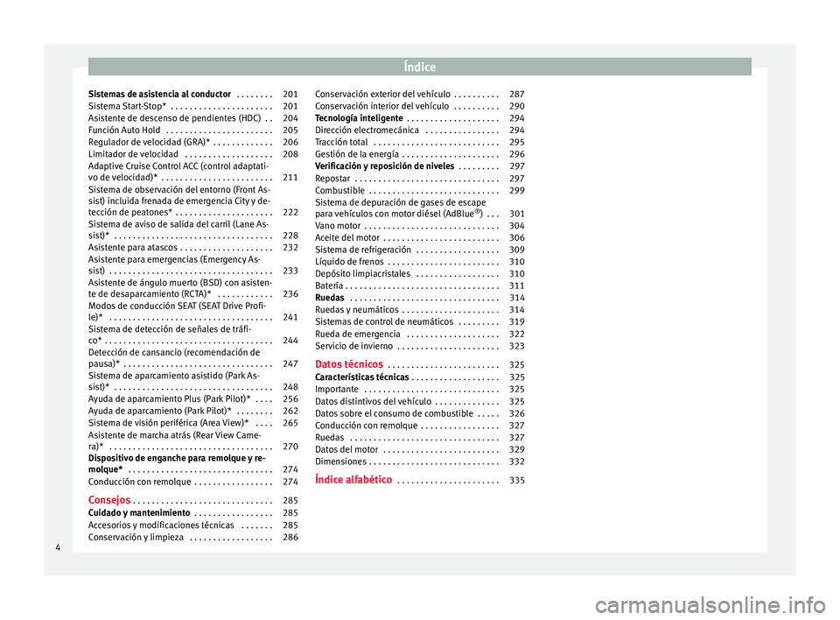
Task: Click 'Rueda de emergencia' entry
Action: click(x=358, y=335)
